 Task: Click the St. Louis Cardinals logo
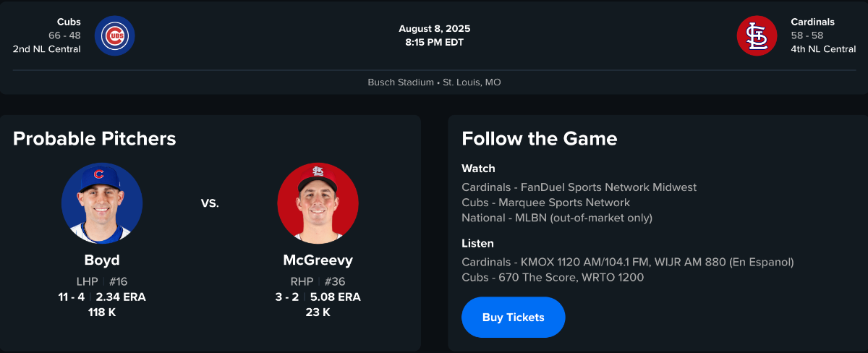click(x=757, y=35)
